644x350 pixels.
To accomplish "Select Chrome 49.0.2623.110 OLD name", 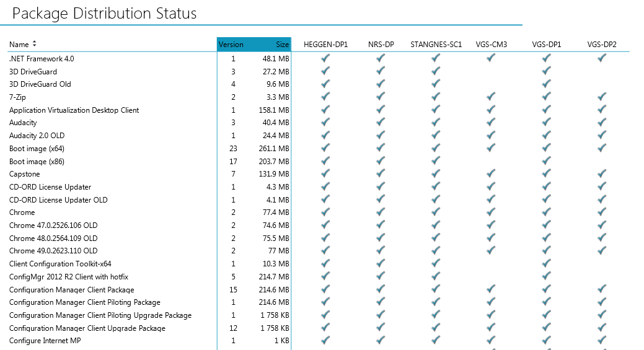I will pos(53,251).
